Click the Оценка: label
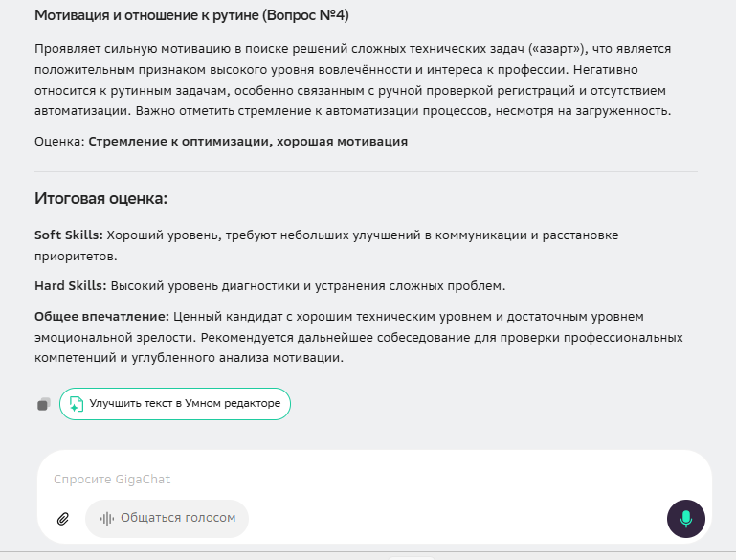Image resolution: width=736 pixels, height=560 pixels. tap(59, 141)
